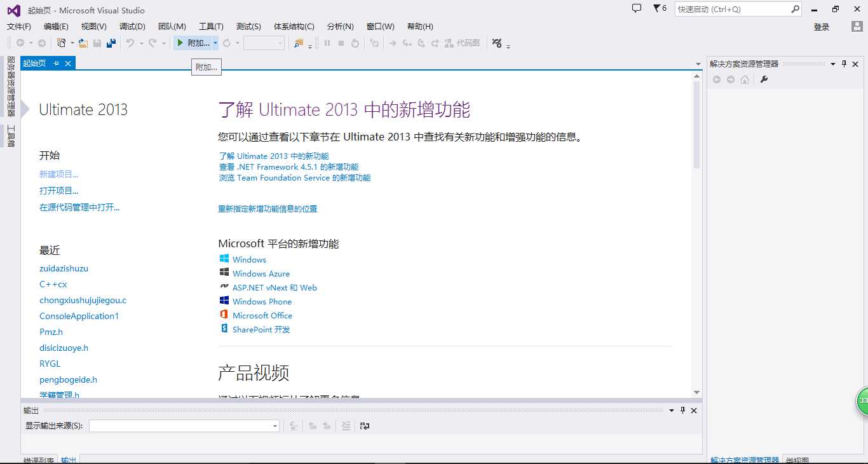Expand the New Project dropdown arrow
Image resolution: width=868 pixels, height=464 pixels.
coord(72,43)
